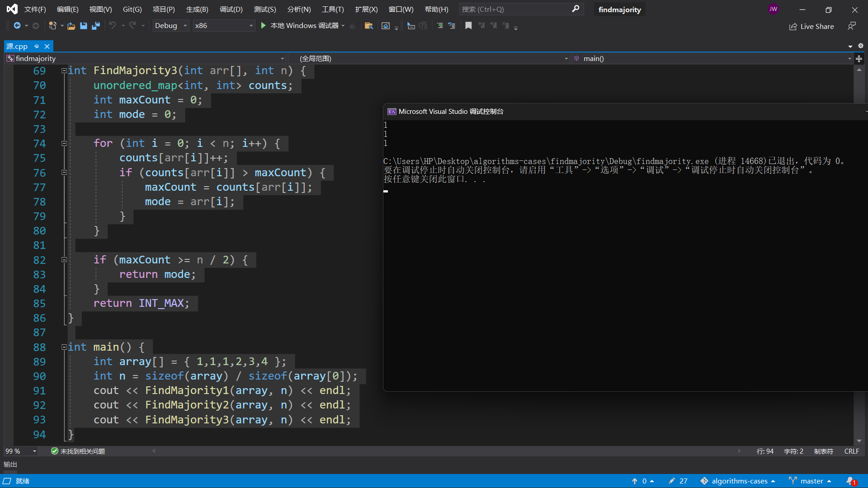Click the pending changes pencil 27 indicator
The height and width of the screenshot is (488, 868).
(x=678, y=481)
